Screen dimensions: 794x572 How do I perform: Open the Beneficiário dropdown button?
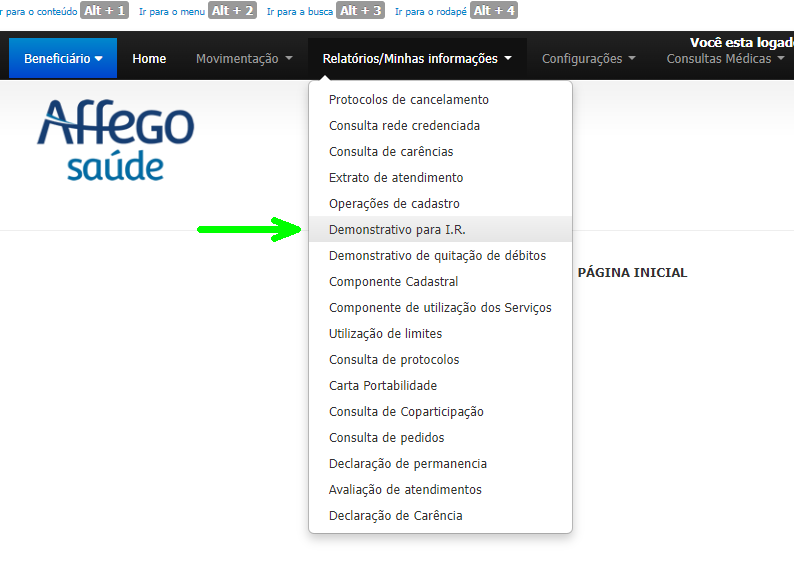63,59
